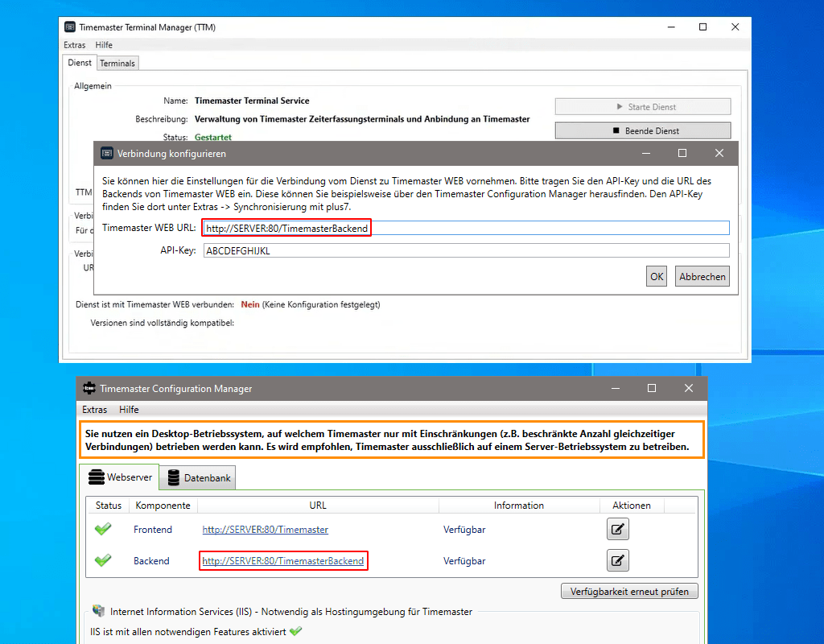Click the Beende Dienst button

click(642, 130)
